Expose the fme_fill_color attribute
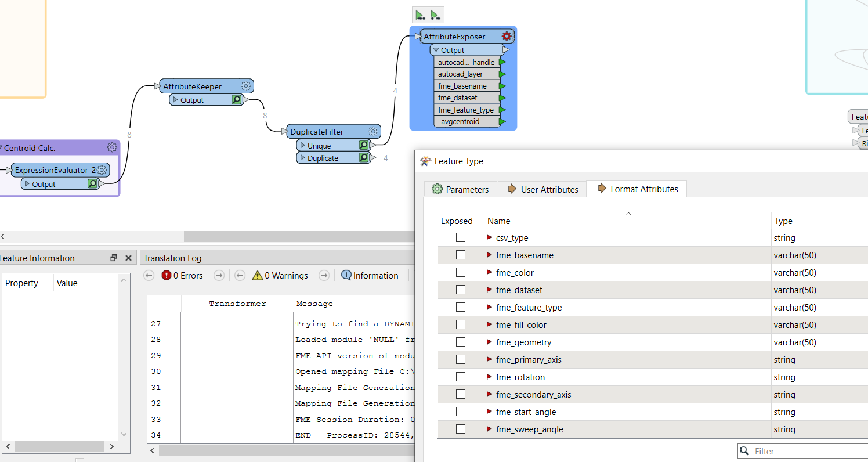Screen dimensions: 868x462 [461, 324]
